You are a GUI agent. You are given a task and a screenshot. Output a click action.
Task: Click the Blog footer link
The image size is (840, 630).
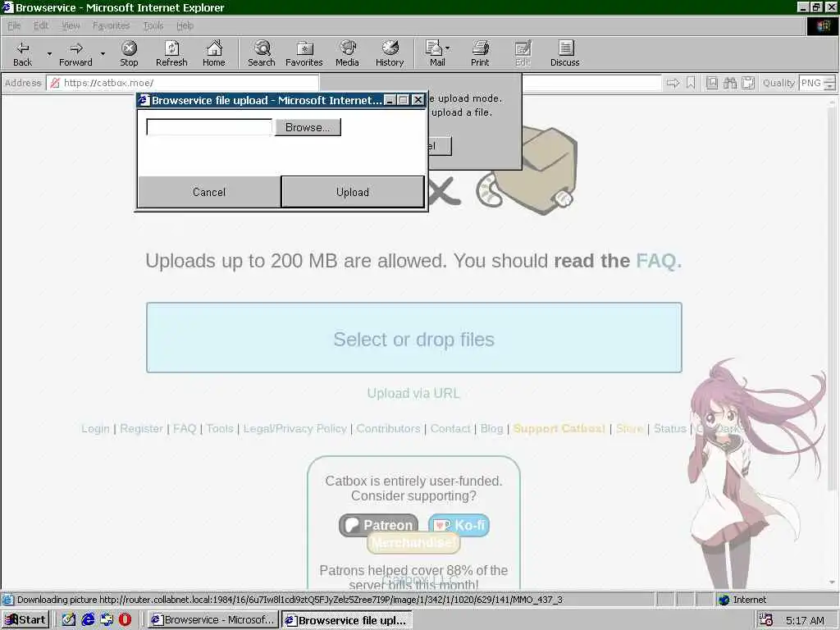pyautogui.click(x=492, y=428)
